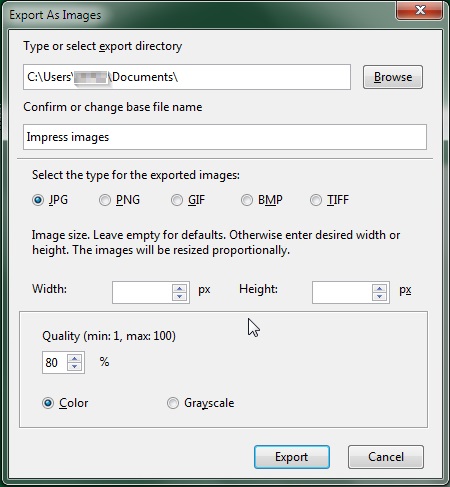The image size is (450, 487).
Task: Click the Export button
Action: point(292,457)
